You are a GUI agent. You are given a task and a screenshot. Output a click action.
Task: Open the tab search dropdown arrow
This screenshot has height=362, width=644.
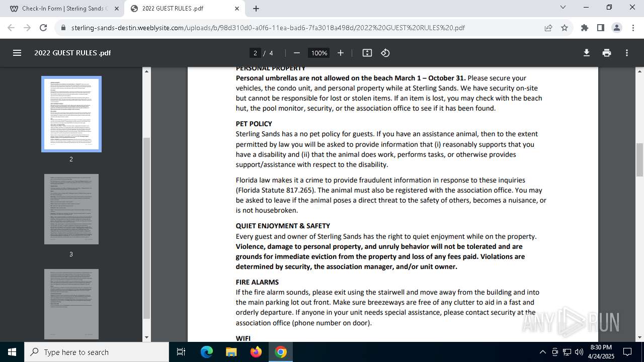tap(563, 7)
